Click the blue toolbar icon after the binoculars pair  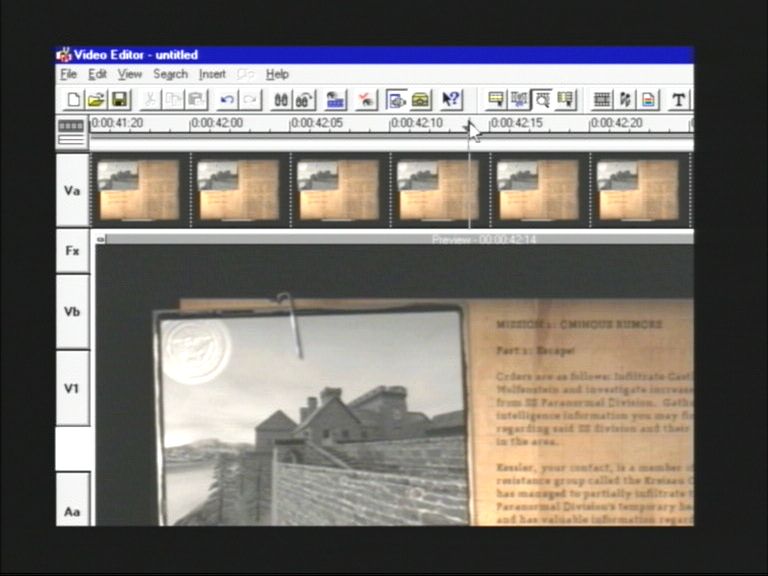336,100
